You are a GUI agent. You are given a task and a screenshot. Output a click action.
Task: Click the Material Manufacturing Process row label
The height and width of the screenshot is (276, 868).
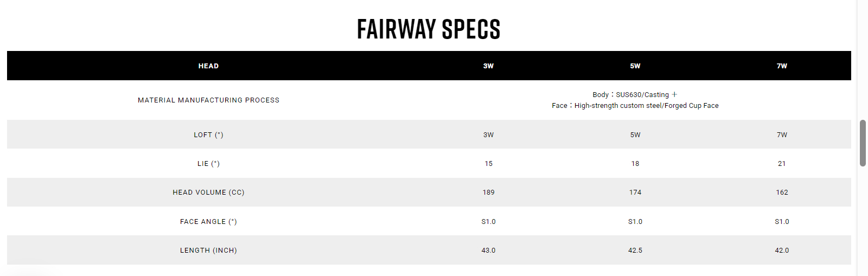point(208,100)
